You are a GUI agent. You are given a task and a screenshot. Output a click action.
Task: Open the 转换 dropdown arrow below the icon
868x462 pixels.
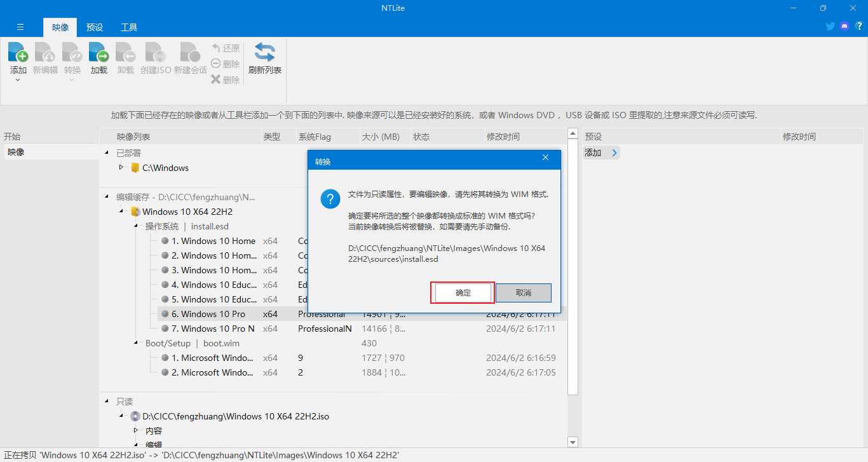[72, 80]
